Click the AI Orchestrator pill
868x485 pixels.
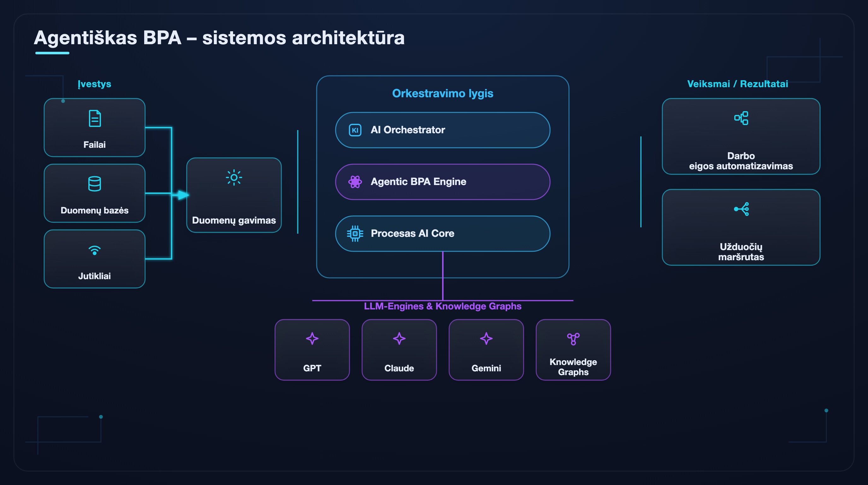(x=443, y=130)
